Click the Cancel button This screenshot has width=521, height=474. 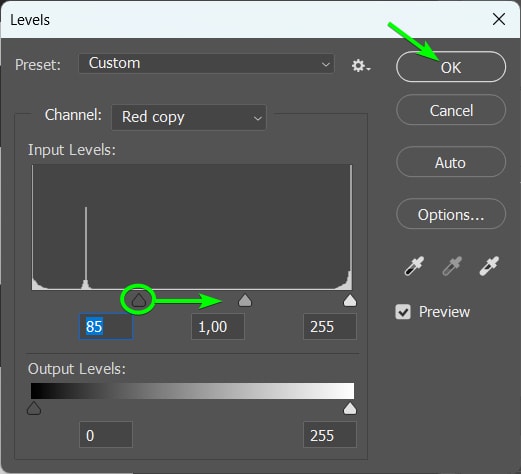point(451,110)
